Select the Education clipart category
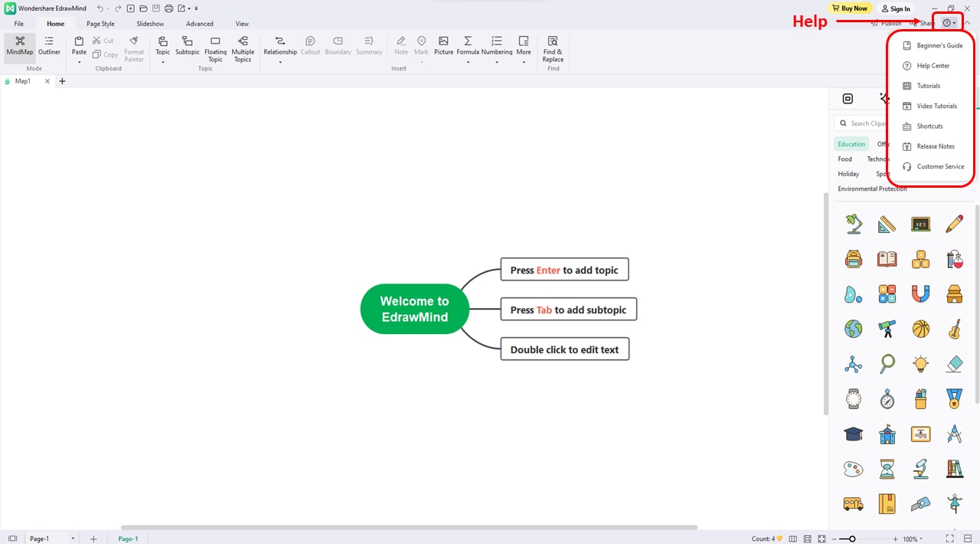Viewport: 980px width, 544px height. [x=851, y=144]
